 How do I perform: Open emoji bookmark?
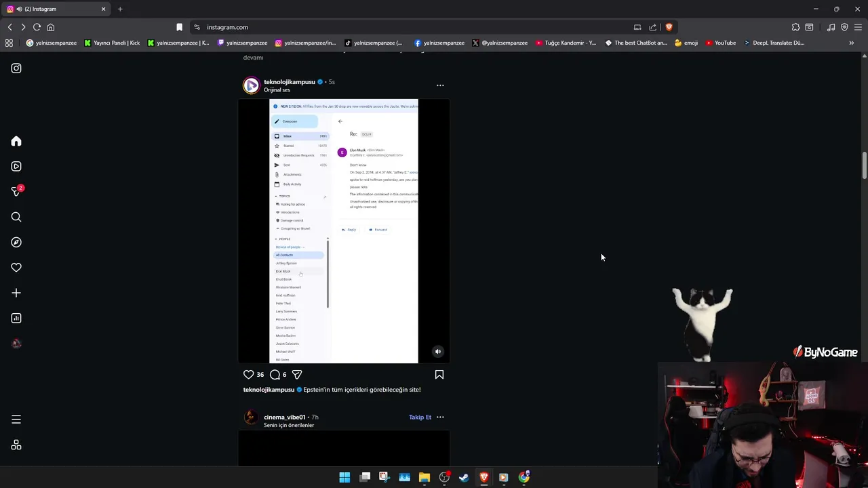686,43
